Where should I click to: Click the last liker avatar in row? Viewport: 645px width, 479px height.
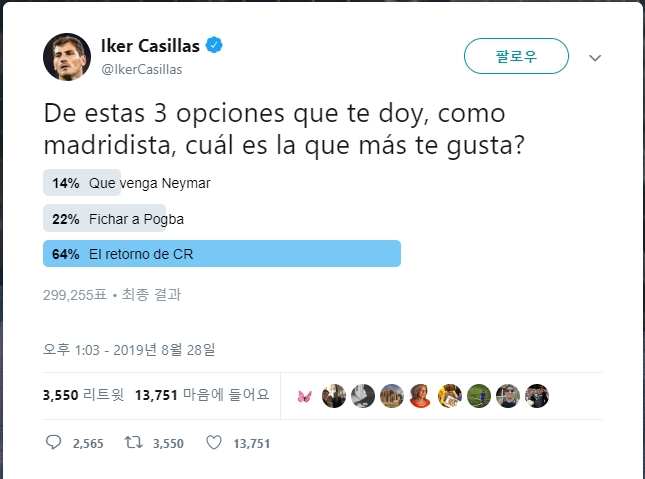[x=537, y=396]
